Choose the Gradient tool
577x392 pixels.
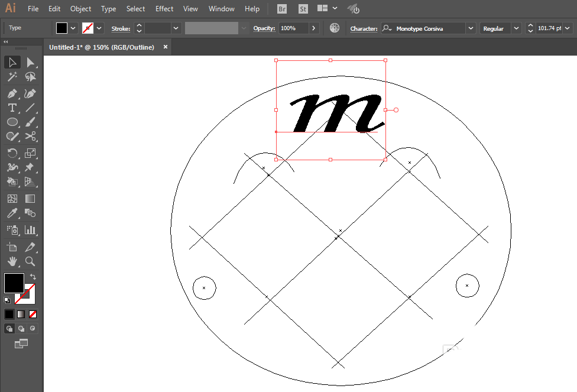point(30,199)
